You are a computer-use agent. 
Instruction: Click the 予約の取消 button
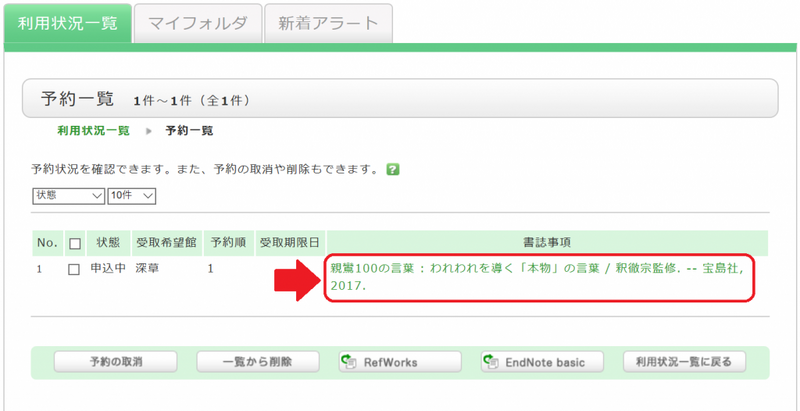pos(116,362)
